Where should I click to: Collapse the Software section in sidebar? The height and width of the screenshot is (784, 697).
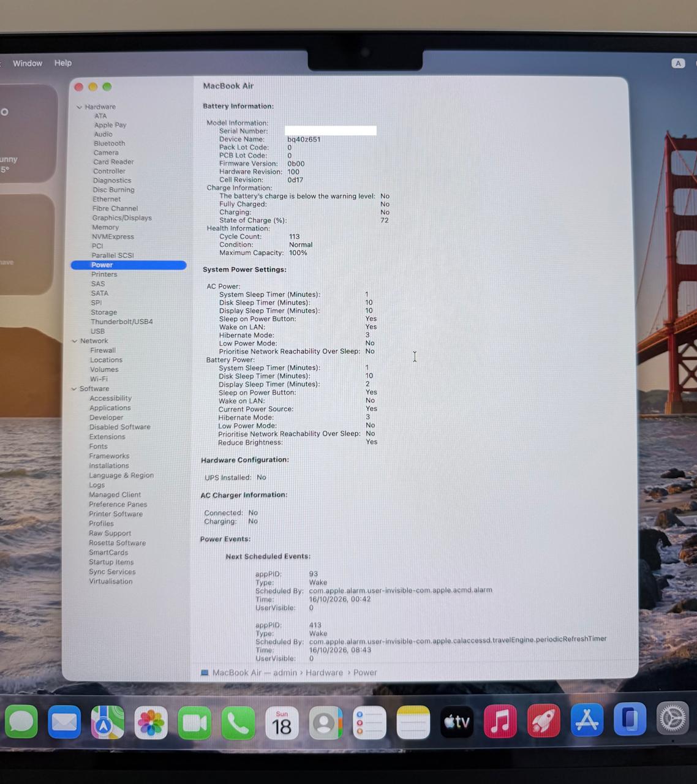(x=73, y=389)
